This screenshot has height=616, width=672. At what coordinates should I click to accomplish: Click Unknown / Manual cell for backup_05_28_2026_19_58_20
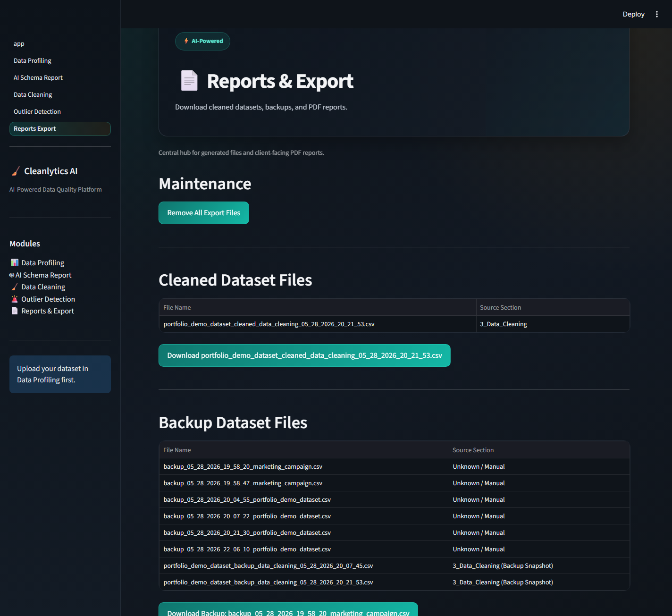tap(539, 466)
